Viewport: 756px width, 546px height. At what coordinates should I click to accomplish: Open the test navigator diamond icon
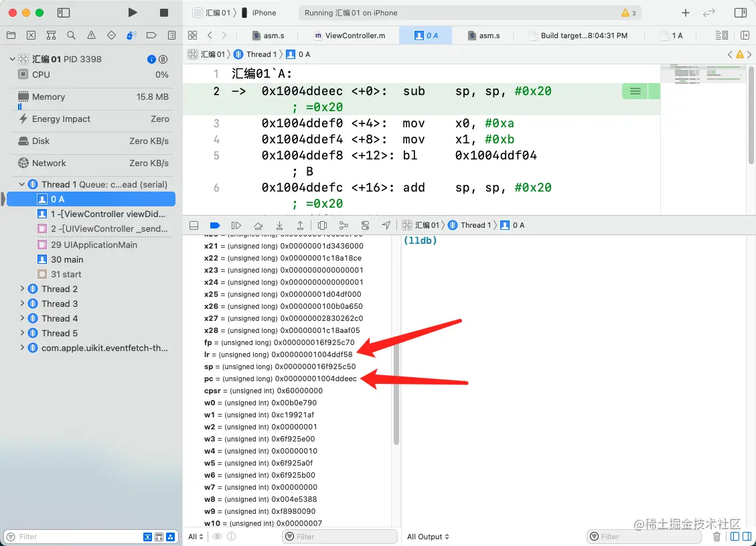pos(111,36)
